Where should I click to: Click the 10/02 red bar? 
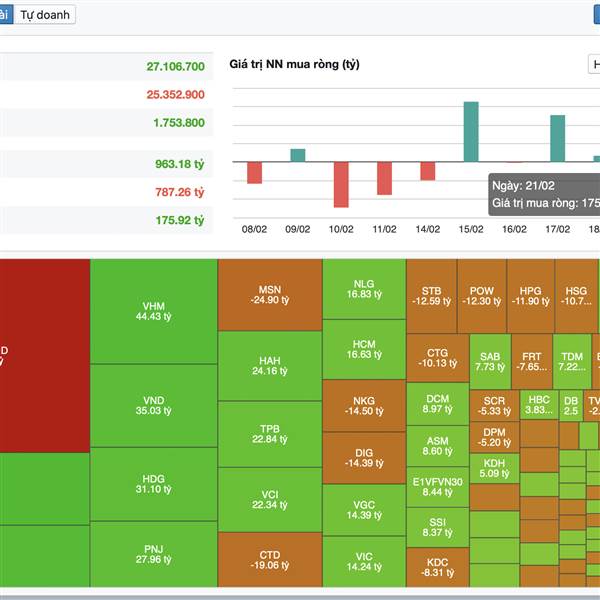pos(341,184)
